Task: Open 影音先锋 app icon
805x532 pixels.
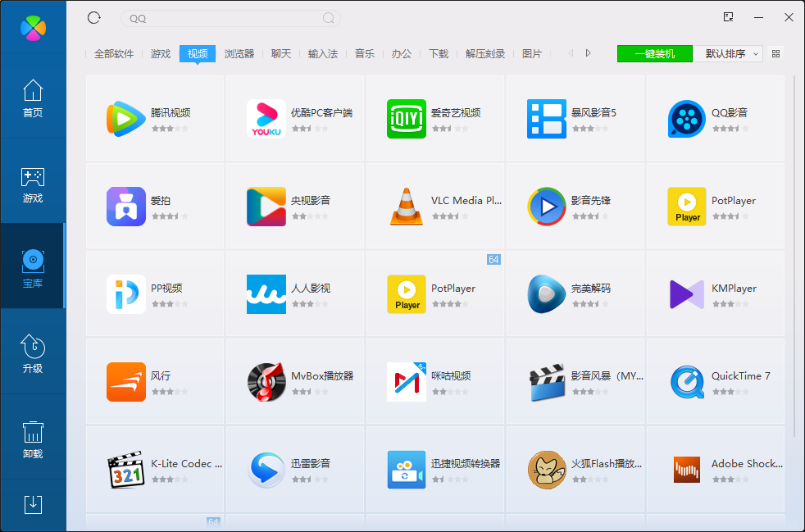Action: pos(546,207)
